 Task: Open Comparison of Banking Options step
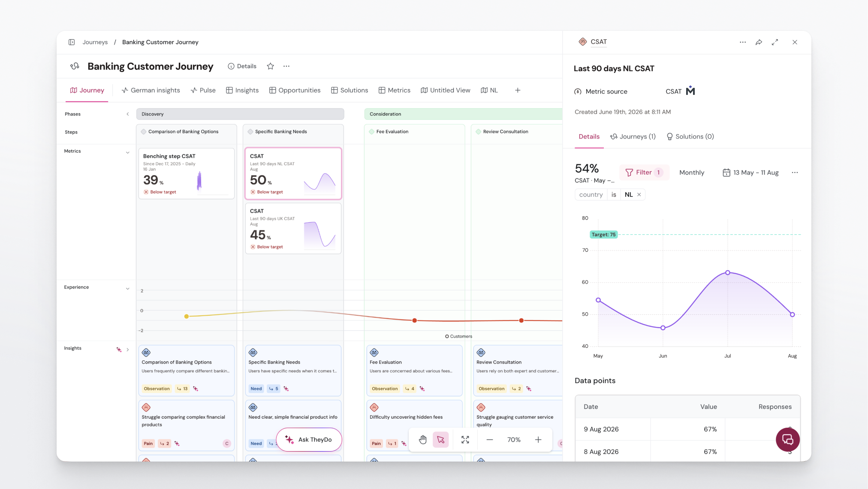[183, 132]
